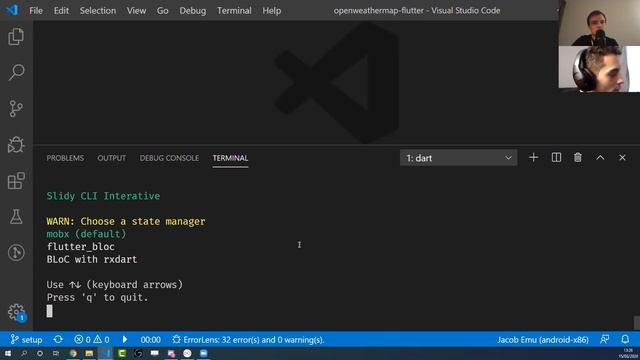Open the Debug menu
Screen dimensions: 640x360
[x=193, y=11]
